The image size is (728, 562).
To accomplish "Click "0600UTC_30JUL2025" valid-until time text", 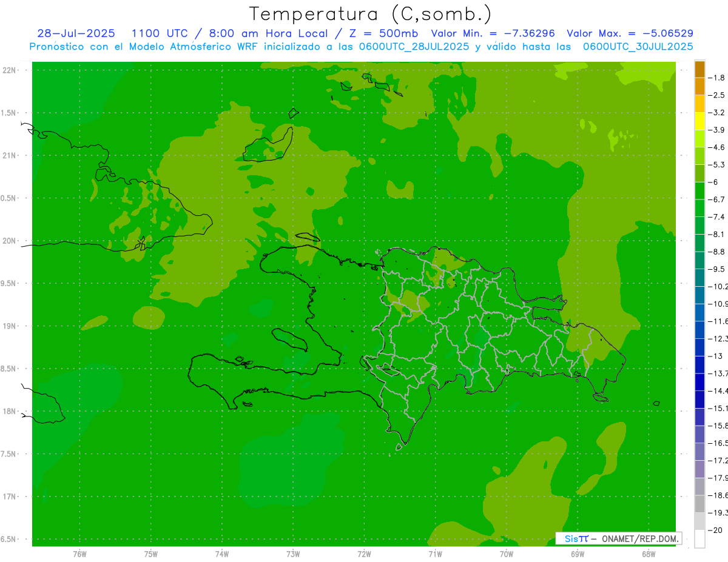I will pyautogui.click(x=638, y=47).
